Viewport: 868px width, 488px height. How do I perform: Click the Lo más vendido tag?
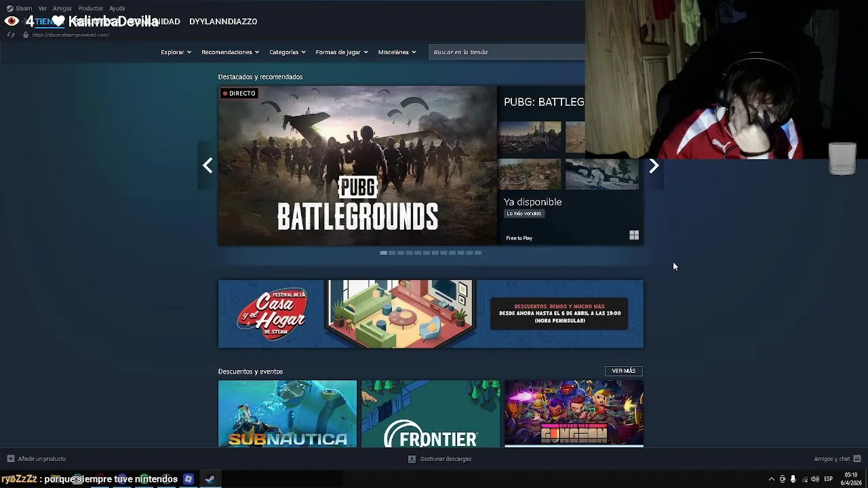tap(524, 213)
